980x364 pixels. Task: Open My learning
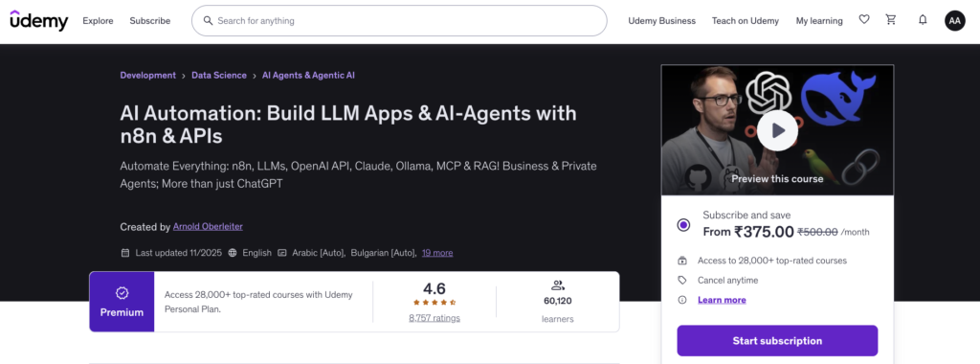point(819,21)
